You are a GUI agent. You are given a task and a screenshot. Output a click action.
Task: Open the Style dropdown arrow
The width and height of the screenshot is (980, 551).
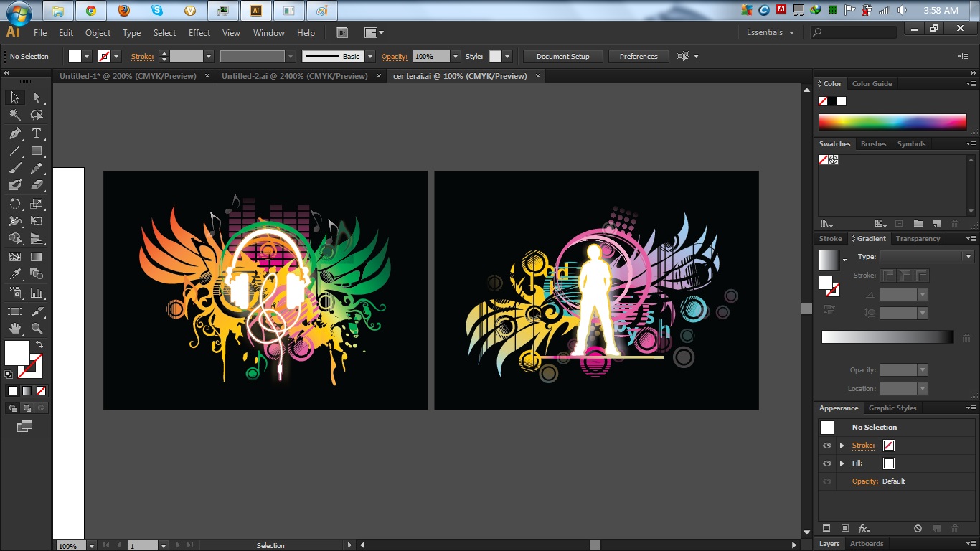507,56
